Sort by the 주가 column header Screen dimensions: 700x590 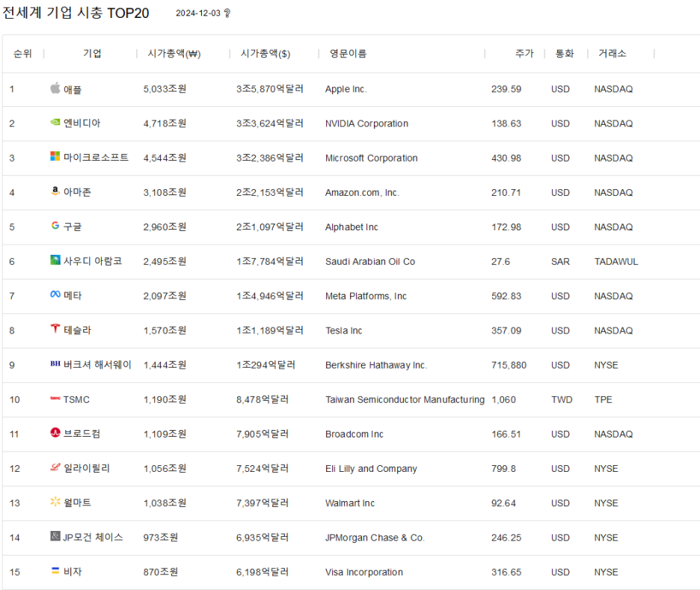coord(524,54)
